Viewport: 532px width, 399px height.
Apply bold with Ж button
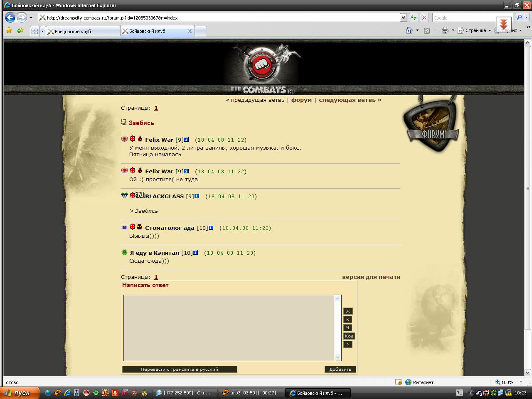point(348,311)
